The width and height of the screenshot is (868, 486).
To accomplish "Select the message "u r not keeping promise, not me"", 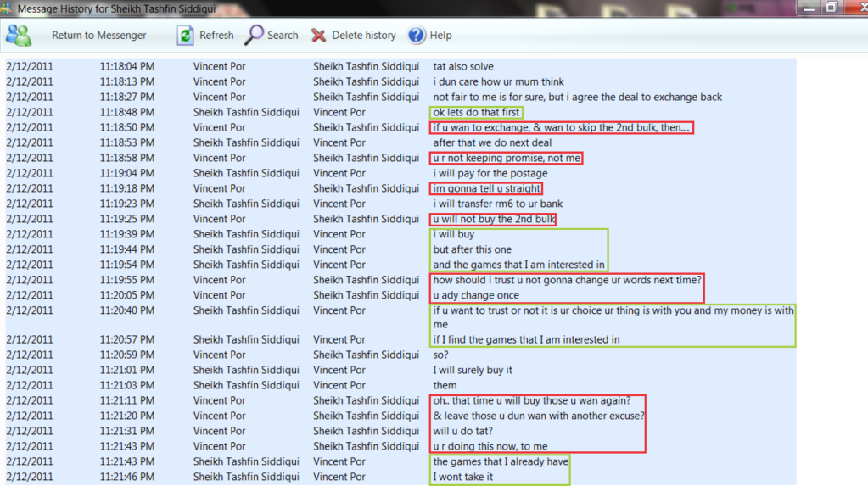I will (x=507, y=158).
